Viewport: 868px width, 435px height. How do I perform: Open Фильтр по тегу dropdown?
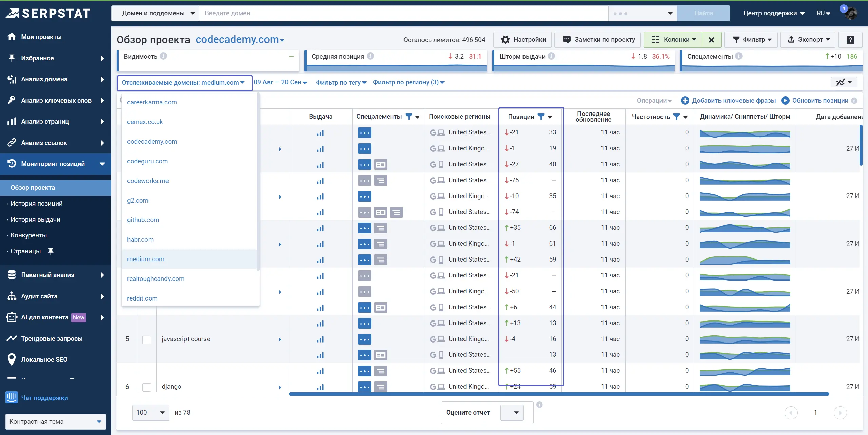[x=341, y=82]
